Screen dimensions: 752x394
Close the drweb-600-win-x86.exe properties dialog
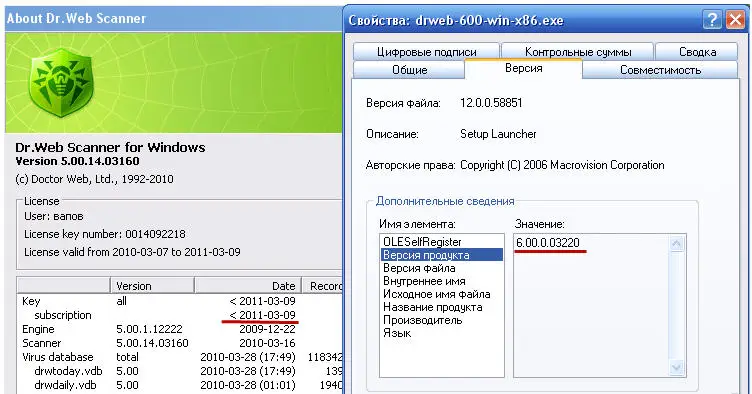coord(735,20)
